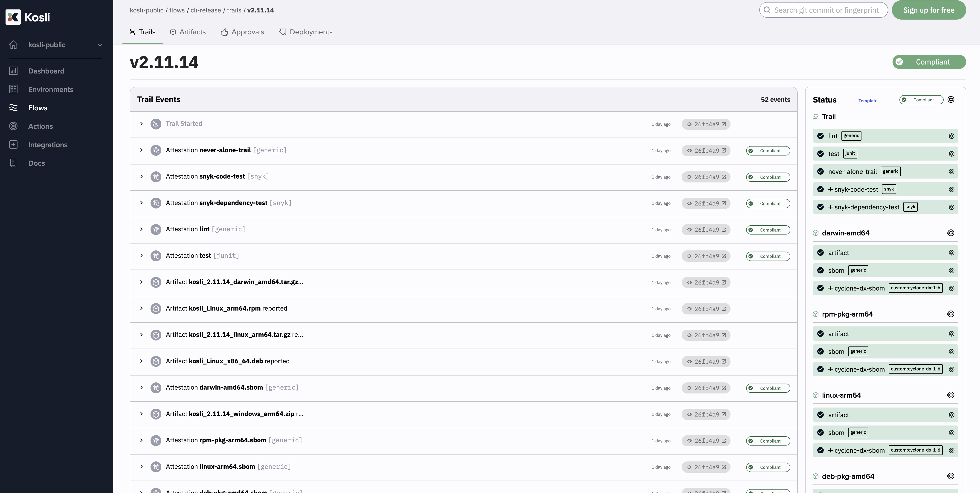Click into the git commit search field
This screenshot has height=493, width=980.
[824, 10]
